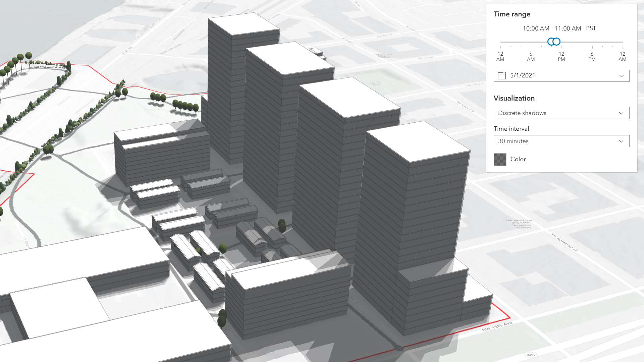Image resolution: width=644 pixels, height=362 pixels.
Task: Click the shadow Color swatch
Action: click(500, 160)
